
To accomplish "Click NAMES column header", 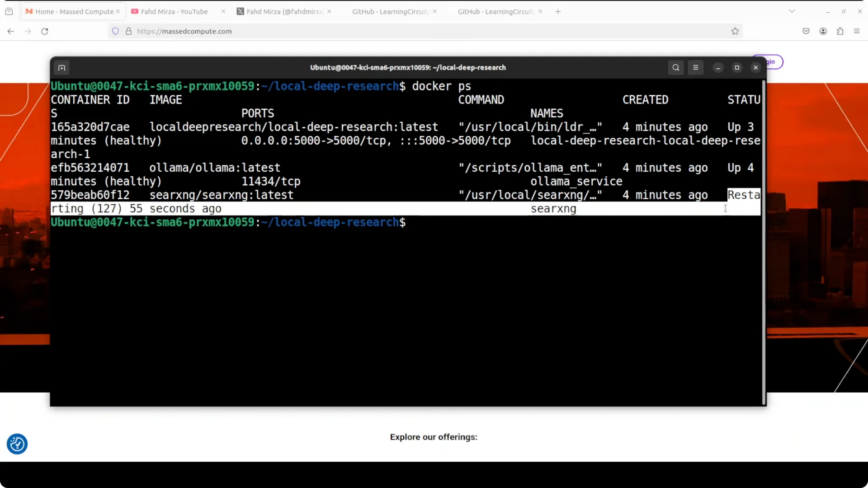I will coord(547,113).
